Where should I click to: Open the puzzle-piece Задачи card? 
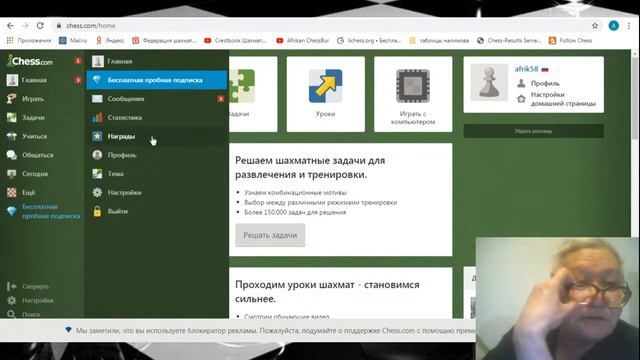(253, 94)
